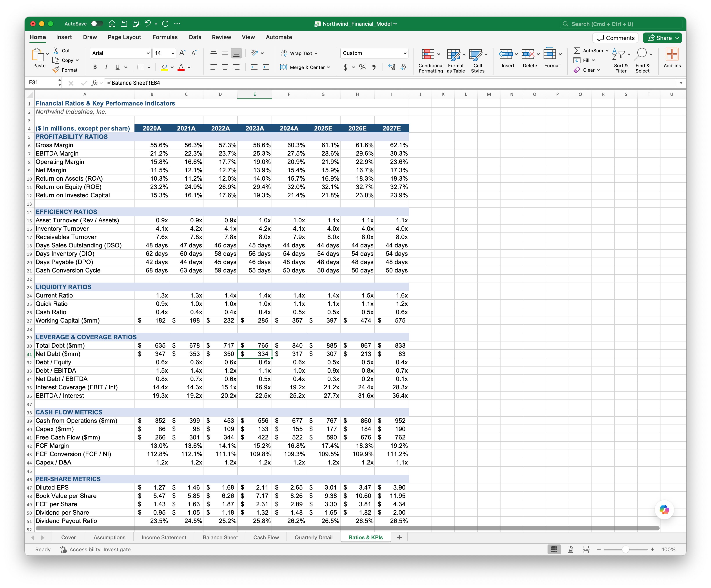The image size is (711, 588).
Task: Click the Insert cells icon
Action: (x=506, y=54)
